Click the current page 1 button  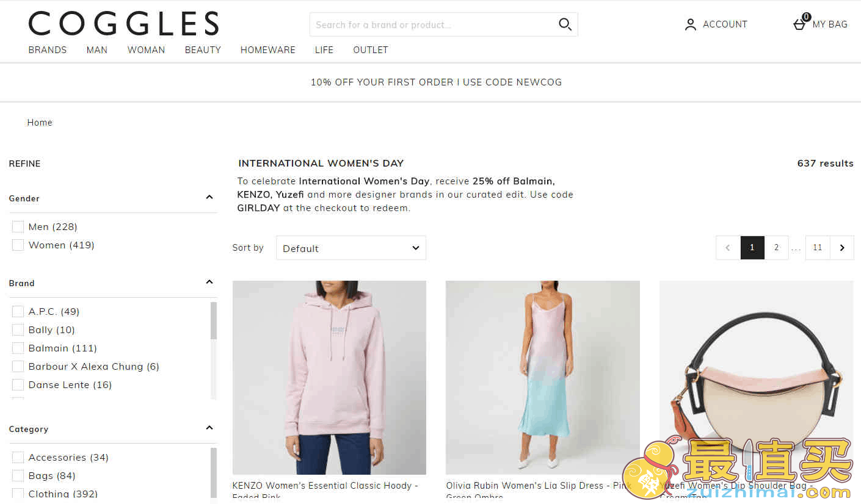tap(752, 248)
